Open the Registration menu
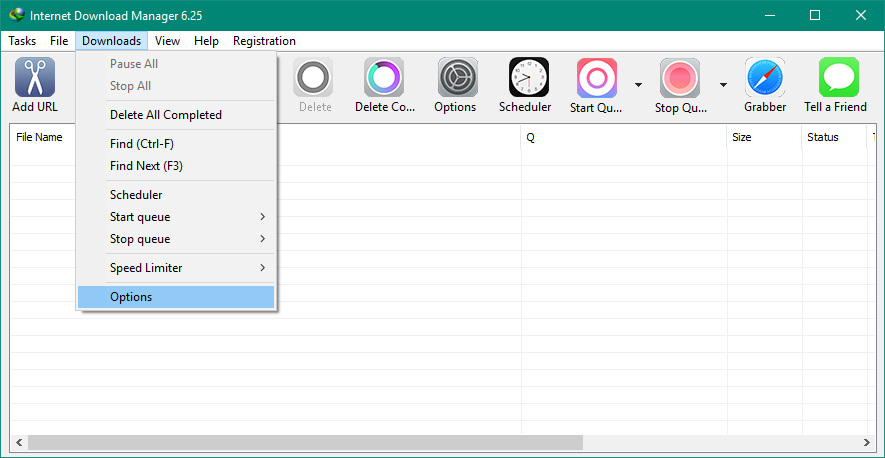Viewport: 885px width, 458px height. (x=264, y=41)
